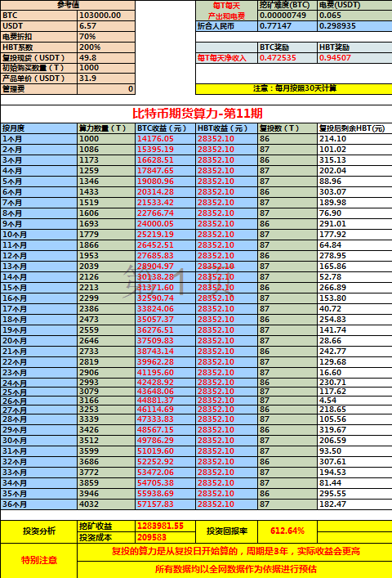Click remaining HBT value 129.68
The image size is (392, 578).
click(x=354, y=362)
